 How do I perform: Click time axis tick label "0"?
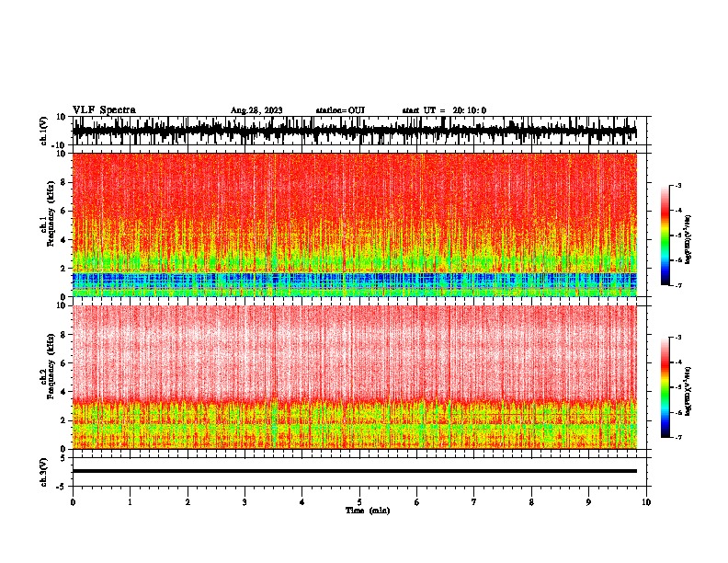coord(73,502)
